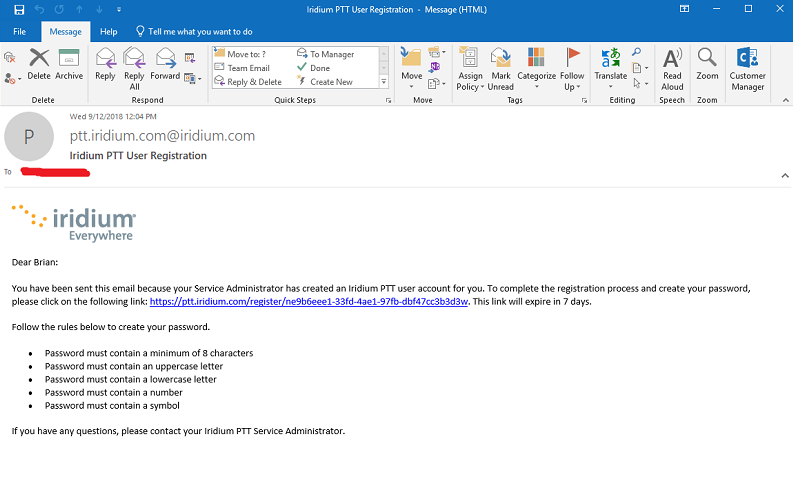
Task: Forward this email
Action: click(x=165, y=64)
